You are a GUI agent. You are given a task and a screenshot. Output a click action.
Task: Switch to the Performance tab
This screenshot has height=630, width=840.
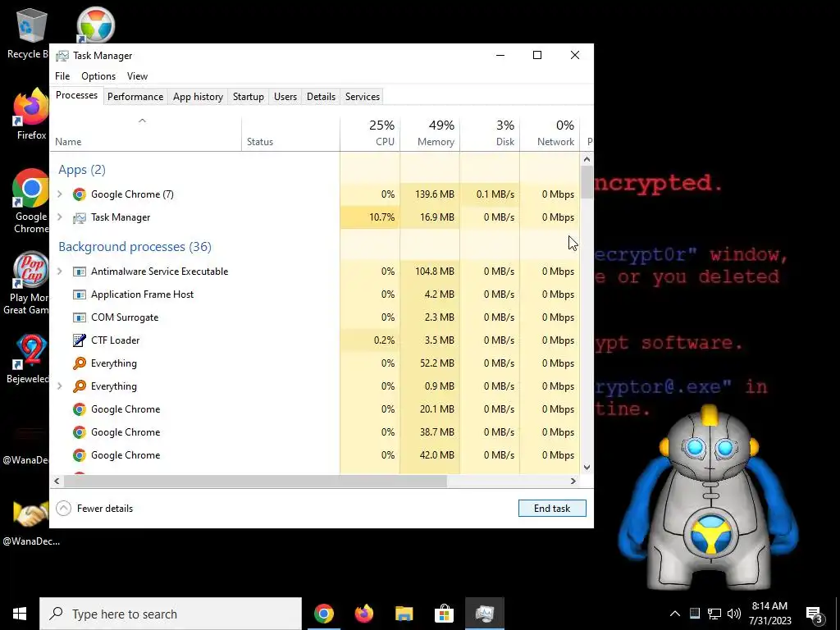(135, 97)
